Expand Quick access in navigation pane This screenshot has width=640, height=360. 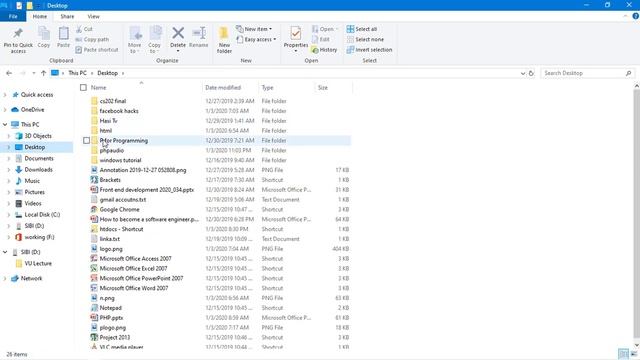(5, 95)
